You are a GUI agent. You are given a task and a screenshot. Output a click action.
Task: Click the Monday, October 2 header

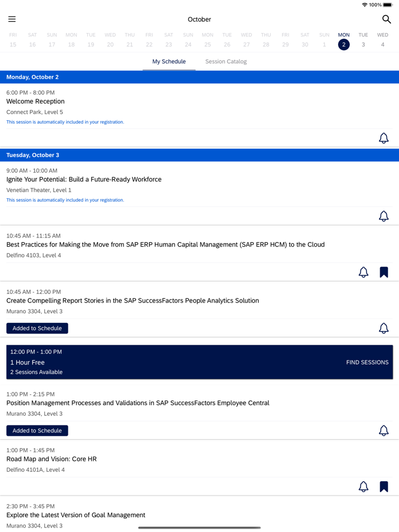click(x=199, y=77)
